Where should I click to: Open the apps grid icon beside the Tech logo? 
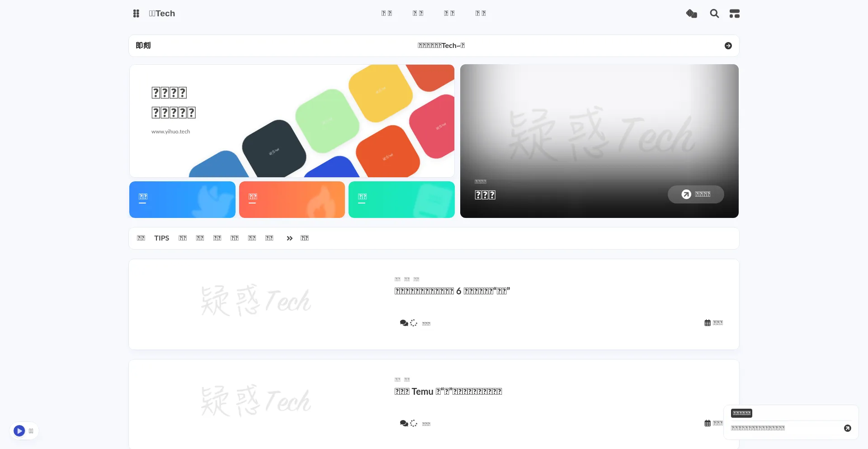[x=136, y=14]
